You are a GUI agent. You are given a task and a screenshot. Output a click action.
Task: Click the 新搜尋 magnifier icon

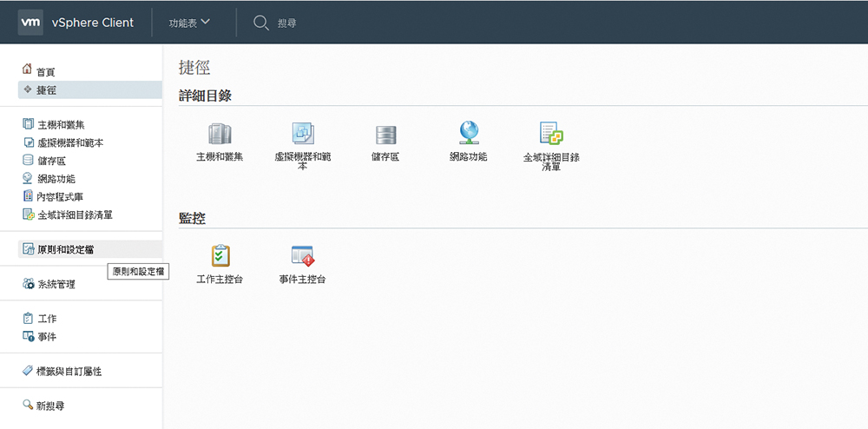pos(28,405)
